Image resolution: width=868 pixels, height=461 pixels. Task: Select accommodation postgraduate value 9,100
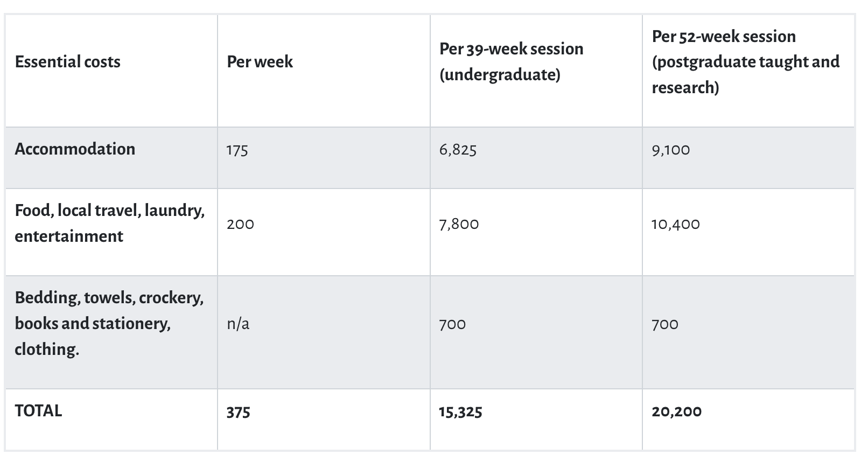670,150
